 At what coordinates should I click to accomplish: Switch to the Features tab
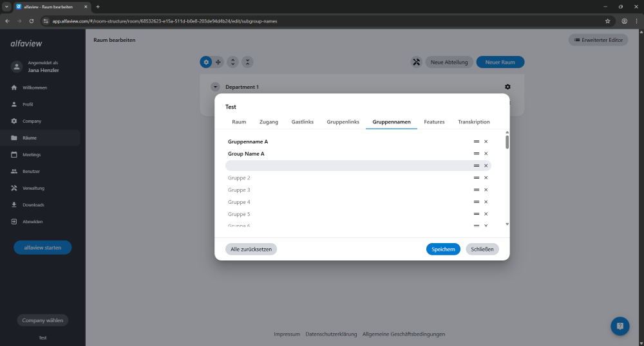click(434, 122)
